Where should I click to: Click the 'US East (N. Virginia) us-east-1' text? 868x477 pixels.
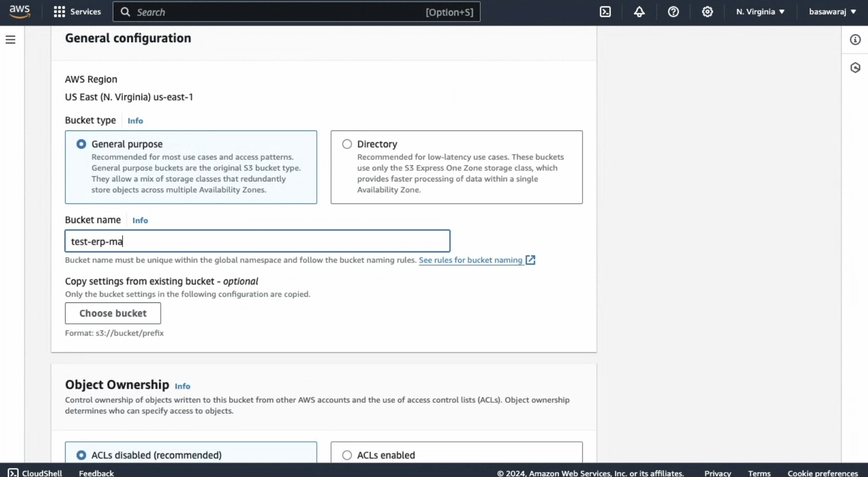129,97
